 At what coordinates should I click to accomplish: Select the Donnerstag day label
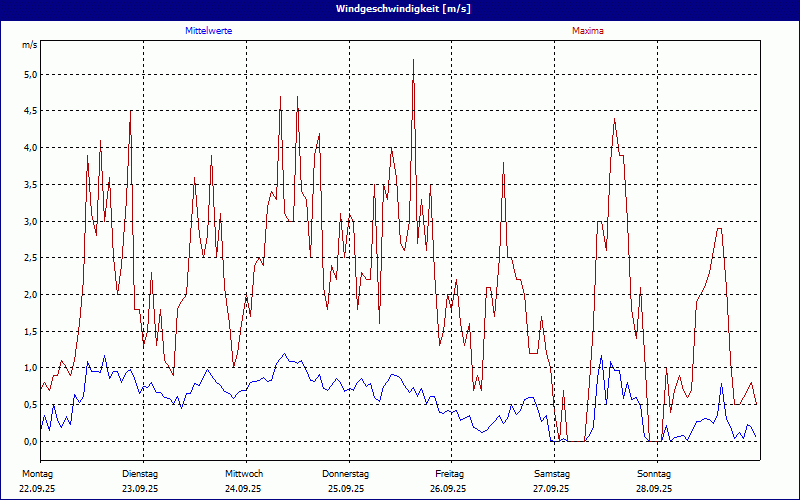point(346,473)
